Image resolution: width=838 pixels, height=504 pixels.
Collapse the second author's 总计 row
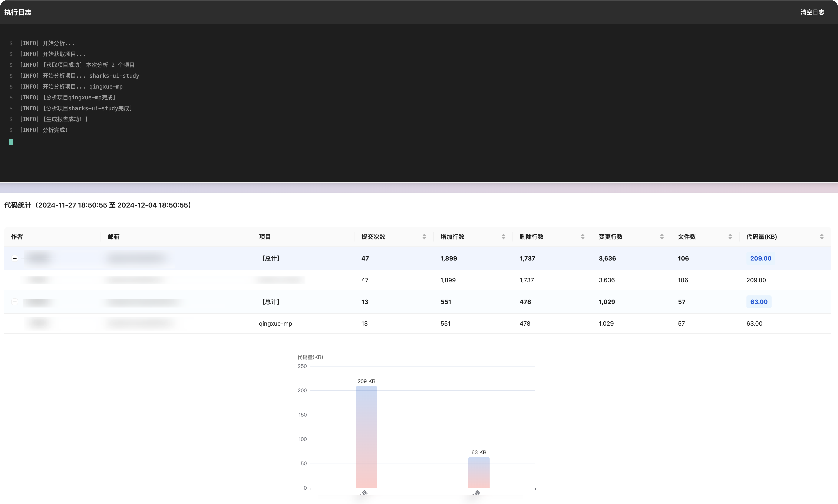coord(15,302)
